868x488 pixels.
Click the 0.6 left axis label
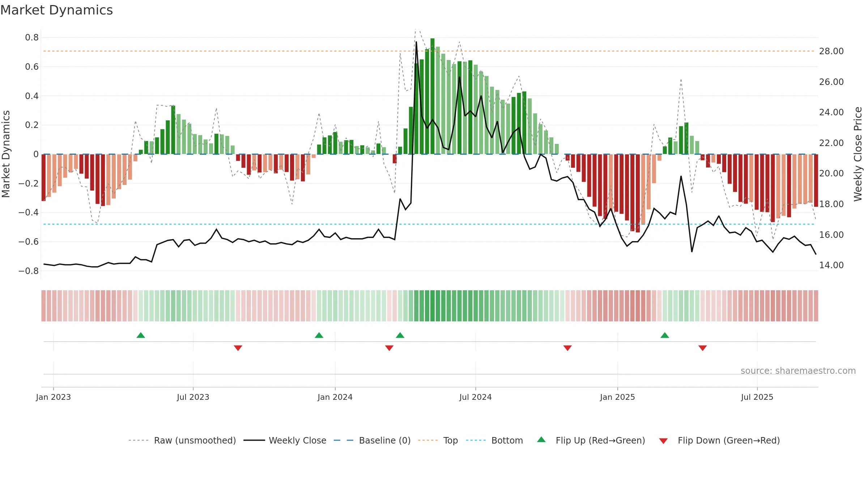click(x=32, y=67)
